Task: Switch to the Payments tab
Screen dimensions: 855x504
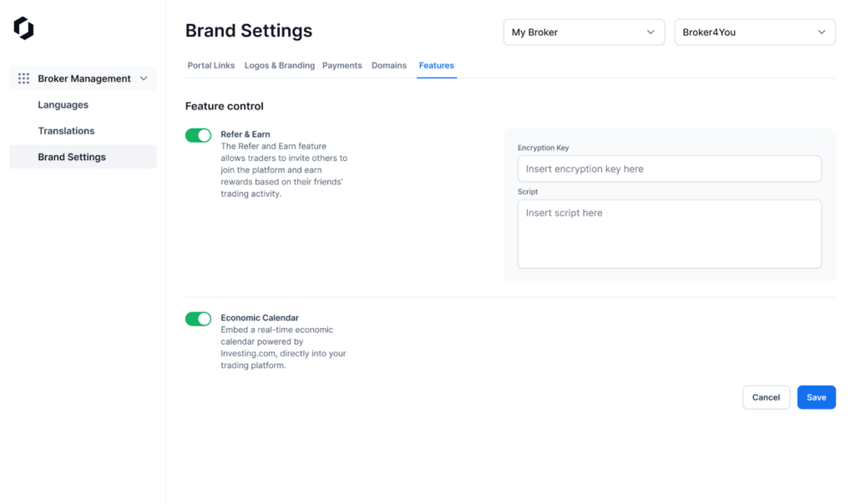Action: point(342,65)
